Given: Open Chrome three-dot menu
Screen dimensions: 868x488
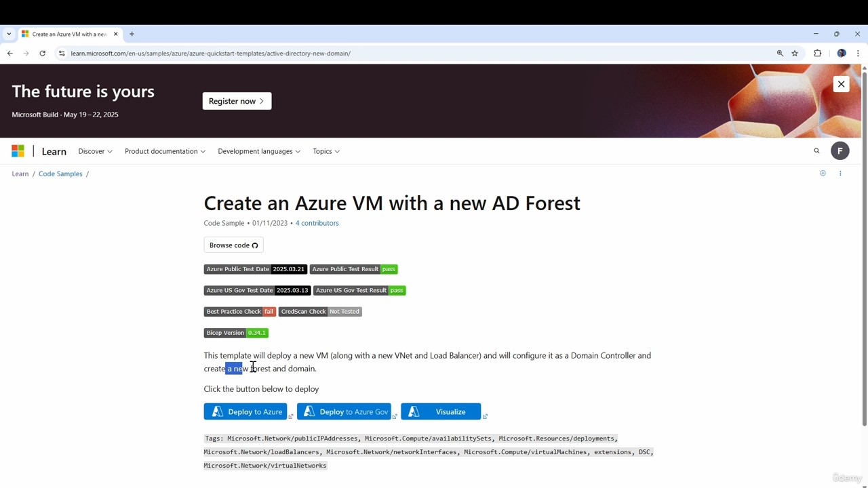Looking at the screenshot, I should pyautogui.click(x=858, y=54).
